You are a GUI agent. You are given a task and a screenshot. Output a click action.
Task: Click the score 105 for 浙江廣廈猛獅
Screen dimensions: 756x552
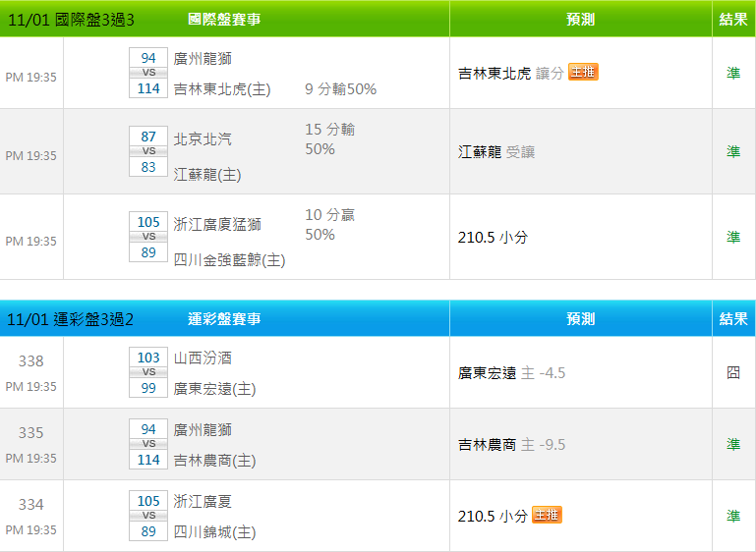(x=148, y=222)
